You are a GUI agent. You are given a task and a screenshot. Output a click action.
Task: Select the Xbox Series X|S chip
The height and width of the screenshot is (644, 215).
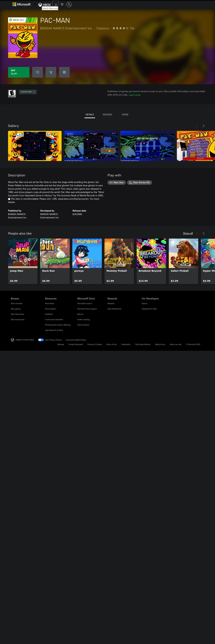pyautogui.click(x=139, y=183)
